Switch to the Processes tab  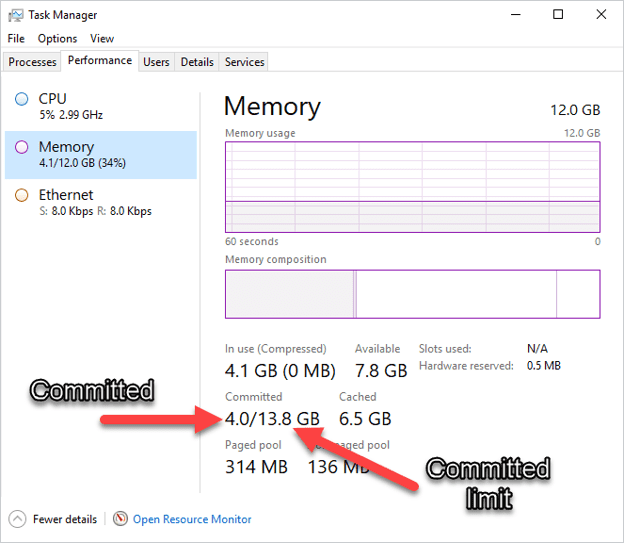tap(32, 62)
